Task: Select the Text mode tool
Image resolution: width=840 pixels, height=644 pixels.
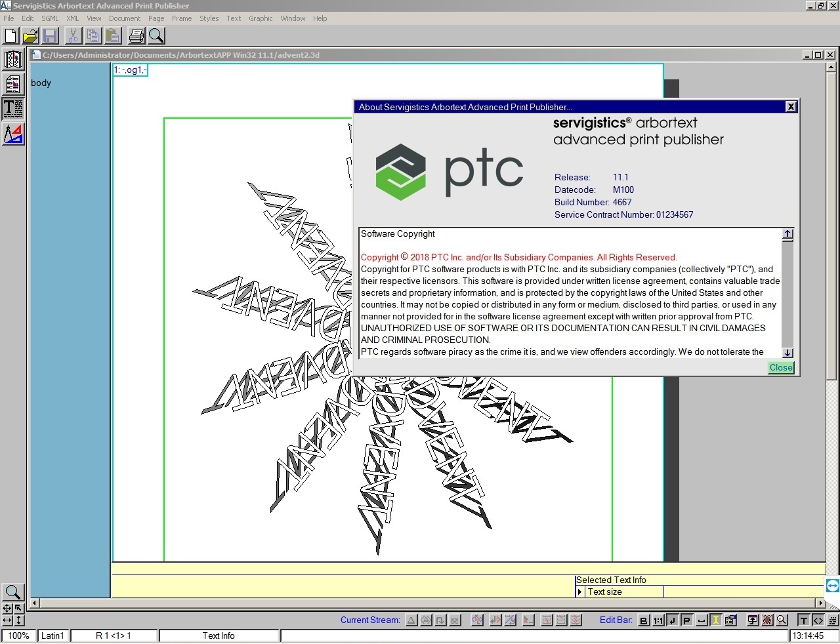Action: (13, 108)
